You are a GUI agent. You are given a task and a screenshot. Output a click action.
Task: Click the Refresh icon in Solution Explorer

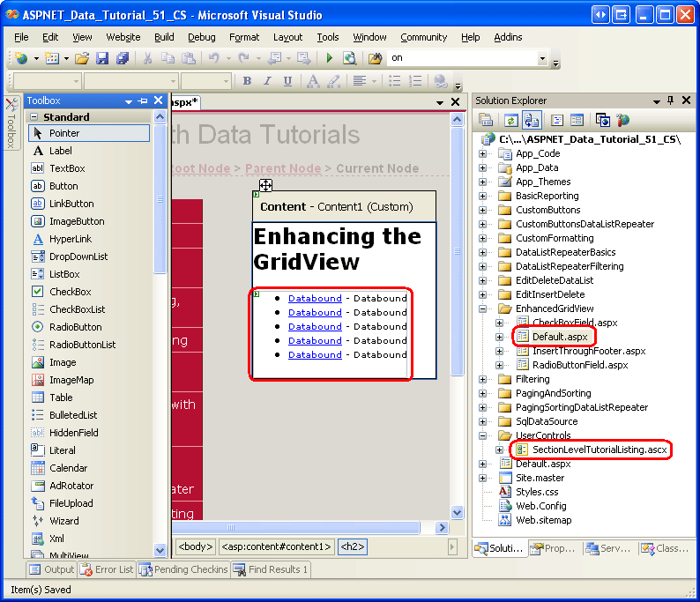(511, 121)
